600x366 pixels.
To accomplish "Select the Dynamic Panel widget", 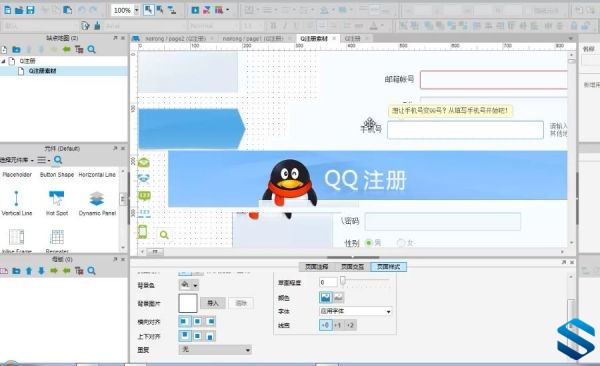I will coord(97,203).
